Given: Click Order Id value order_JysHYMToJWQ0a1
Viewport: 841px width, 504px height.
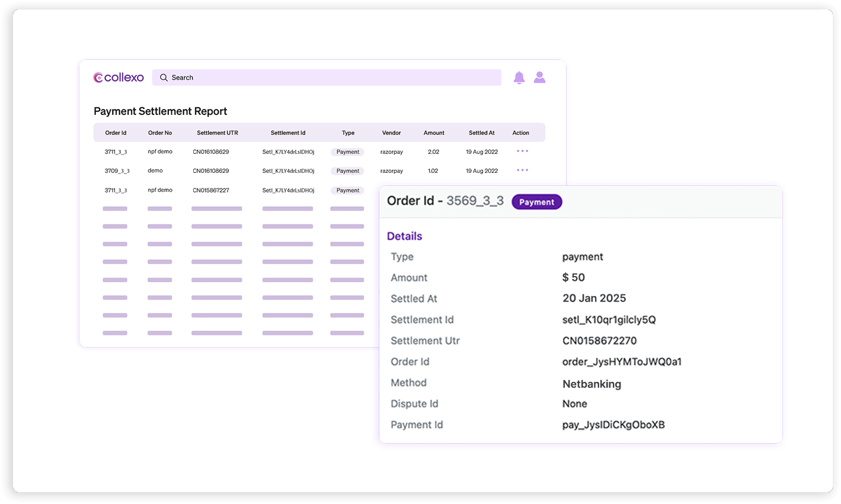Looking at the screenshot, I should pos(622,362).
